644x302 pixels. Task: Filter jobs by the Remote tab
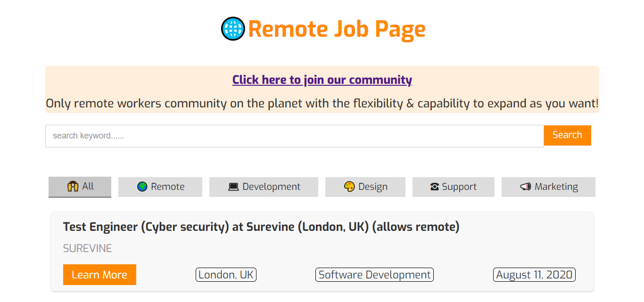(160, 187)
